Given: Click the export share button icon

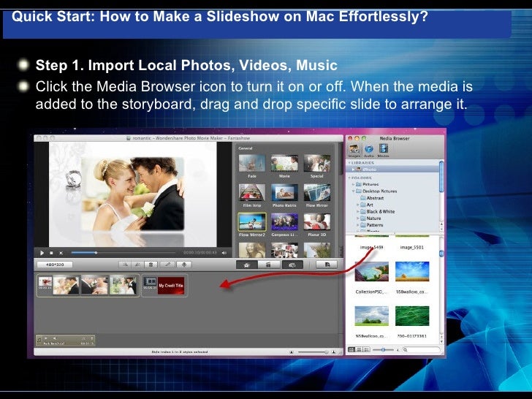Looking at the screenshot, I should [x=327, y=265].
